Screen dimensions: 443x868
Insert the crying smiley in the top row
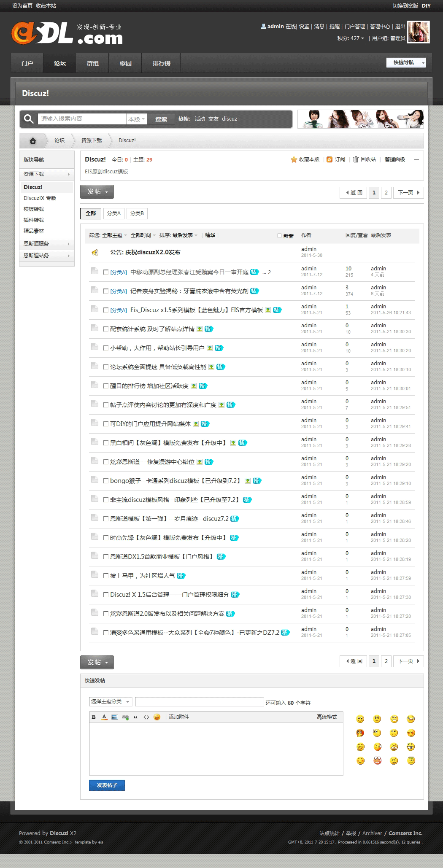(x=411, y=719)
